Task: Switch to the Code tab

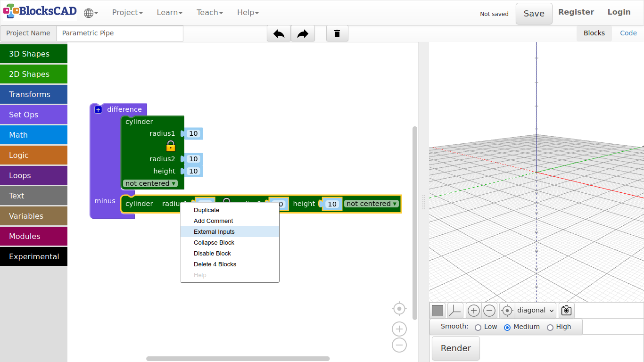Action: [x=628, y=33]
